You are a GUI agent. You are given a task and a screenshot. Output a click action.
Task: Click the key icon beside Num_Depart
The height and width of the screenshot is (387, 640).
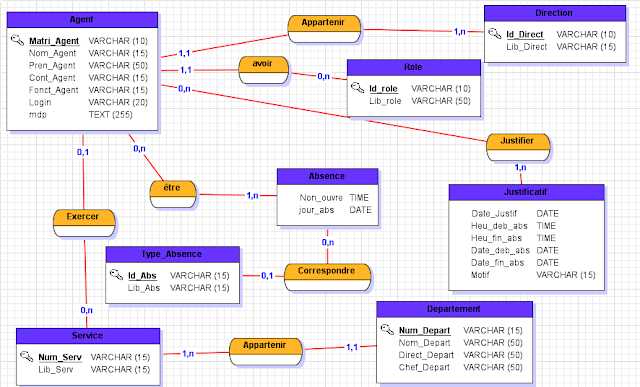pos(387,329)
